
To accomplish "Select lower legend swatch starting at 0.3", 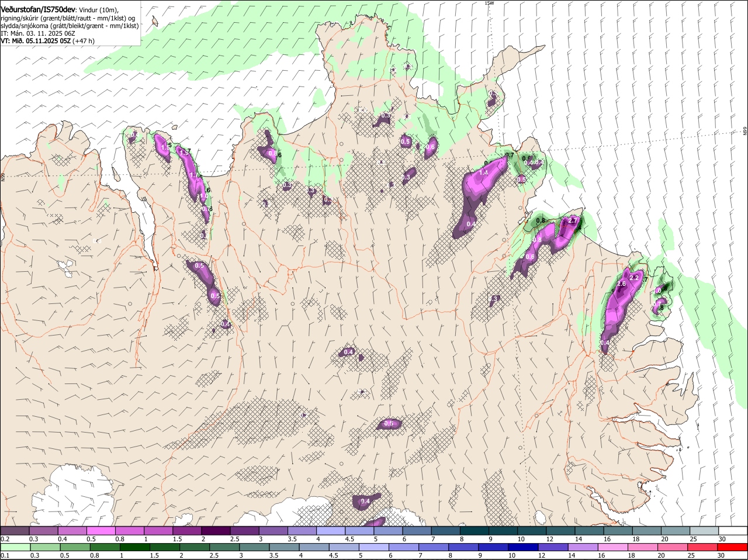I will (45, 547).
